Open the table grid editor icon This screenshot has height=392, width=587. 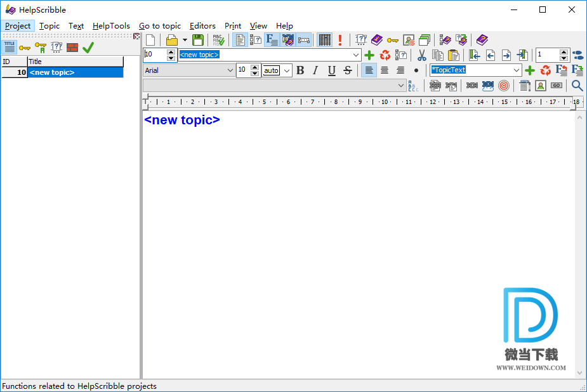point(324,40)
